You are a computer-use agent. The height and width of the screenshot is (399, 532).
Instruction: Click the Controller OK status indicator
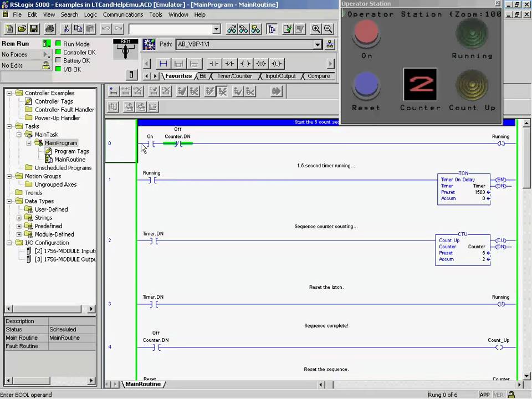58,52
